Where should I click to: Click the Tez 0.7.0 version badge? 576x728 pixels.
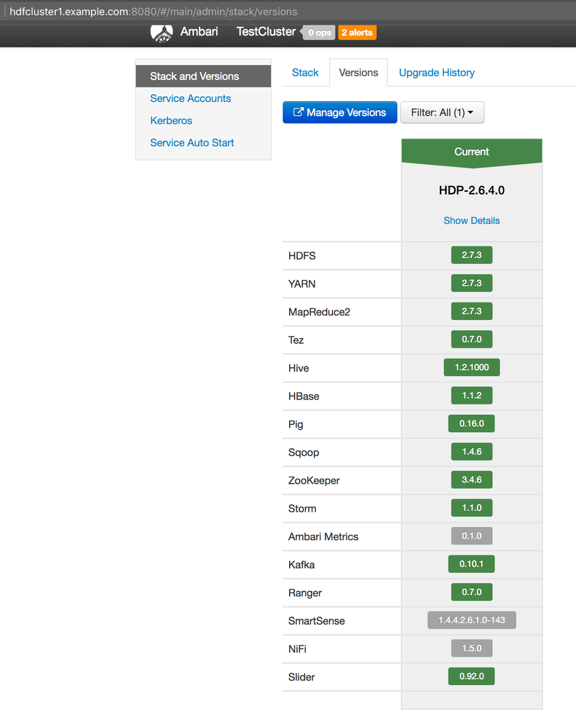[472, 340]
